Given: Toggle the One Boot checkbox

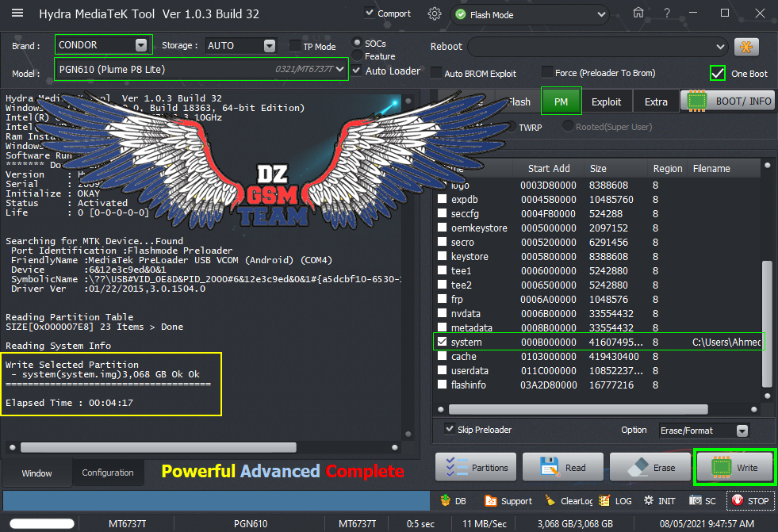Looking at the screenshot, I should [718, 73].
